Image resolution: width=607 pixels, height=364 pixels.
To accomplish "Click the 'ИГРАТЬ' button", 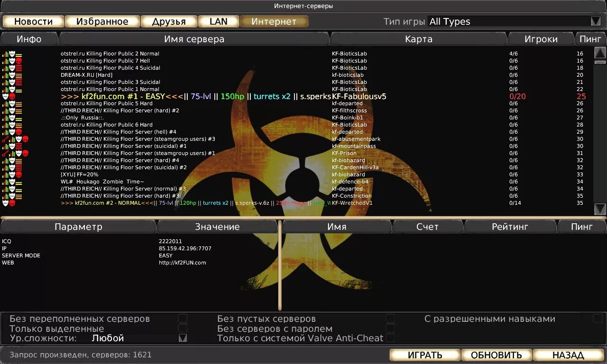I will click(x=425, y=355).
